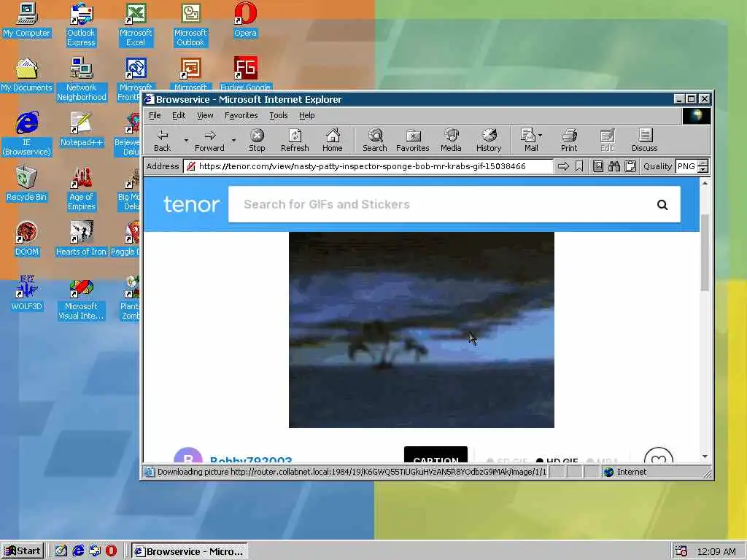This screenshot has height=560, width=747.
Task: Open the My Computer desktop icon
Action: [26, 20]
